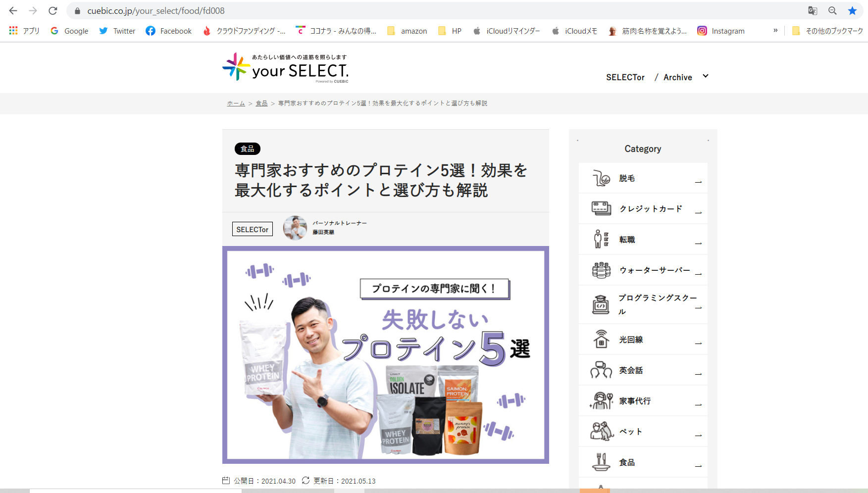
Task: Click the zoom magnifier icon in address bar
Action: click(832, 10)
